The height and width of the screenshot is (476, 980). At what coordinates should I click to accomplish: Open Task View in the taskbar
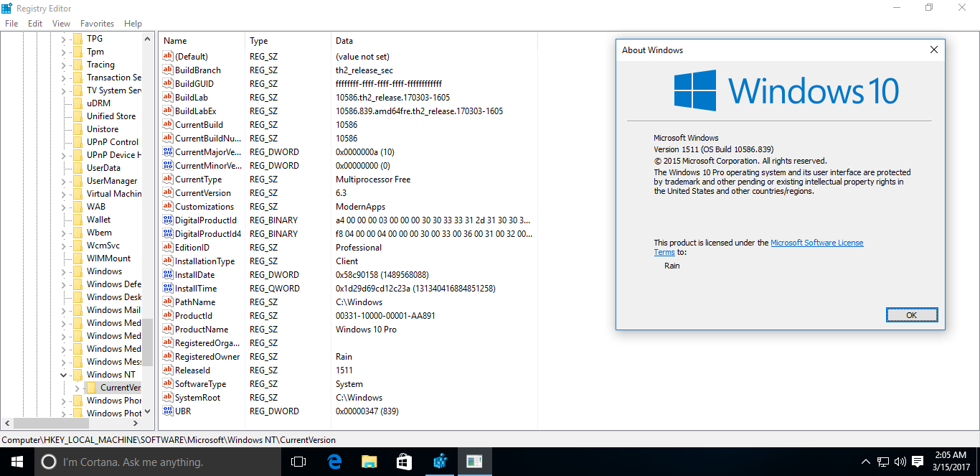click(x=298, y=462)
